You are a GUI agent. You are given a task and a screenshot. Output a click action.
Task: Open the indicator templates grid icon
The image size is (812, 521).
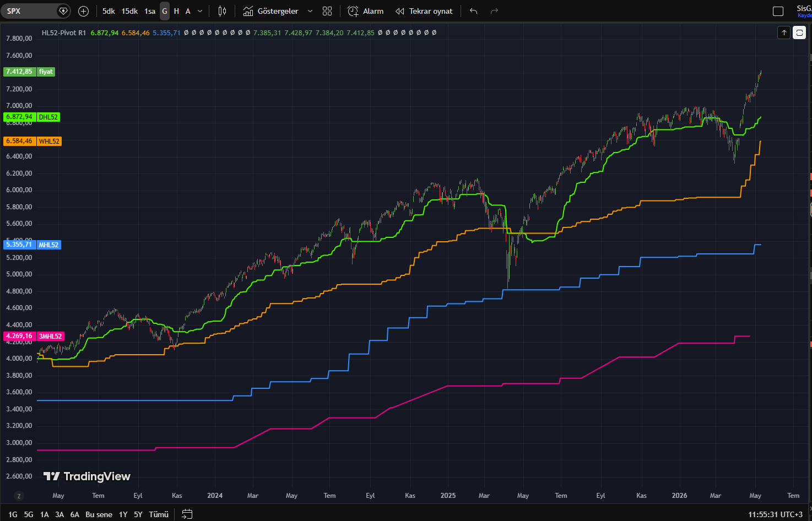[x=327, y=11]
